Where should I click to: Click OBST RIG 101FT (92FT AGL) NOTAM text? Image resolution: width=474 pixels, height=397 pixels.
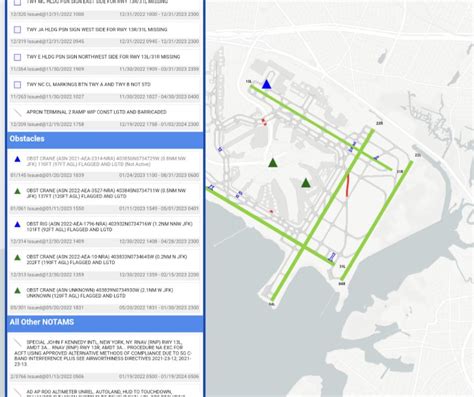pyautogui.click(x=109, y=227)
